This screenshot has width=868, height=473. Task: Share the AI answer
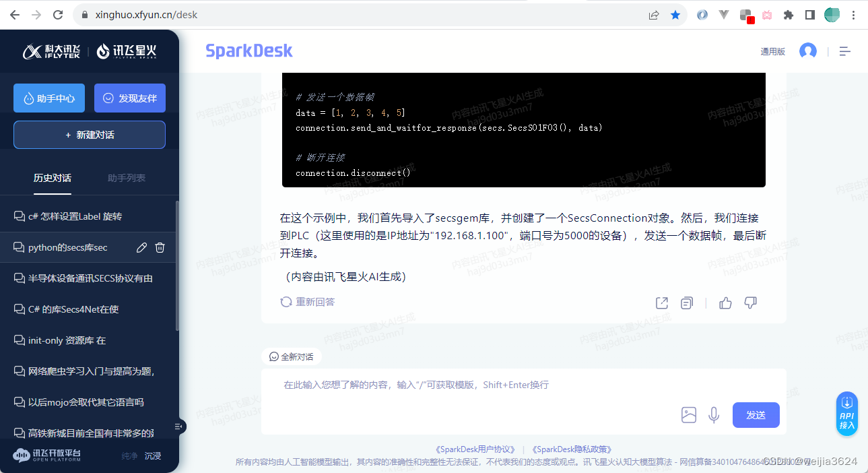[x=662, y=303]
